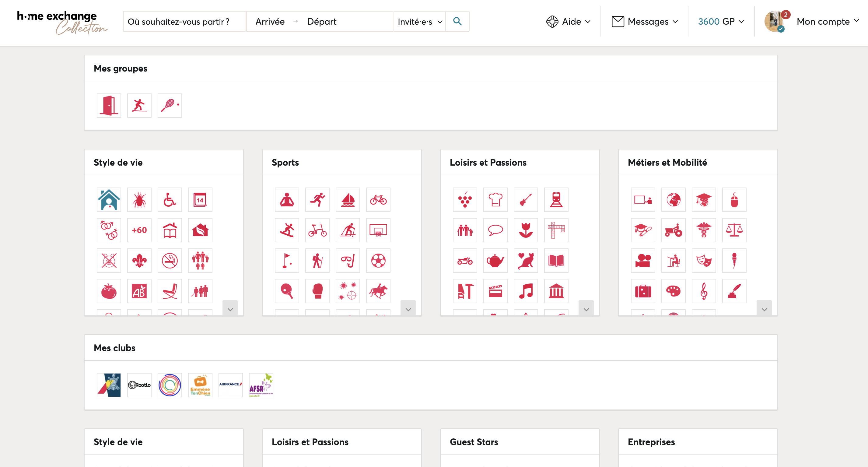This screenshot has width=868, height=467.
Task: Open the scales of justice group
Action: point(734,230)
